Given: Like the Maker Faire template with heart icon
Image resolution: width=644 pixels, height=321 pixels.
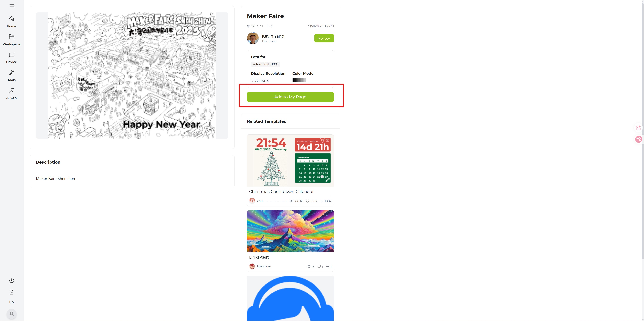Looking at the screenshot, I should click(259, 26).
